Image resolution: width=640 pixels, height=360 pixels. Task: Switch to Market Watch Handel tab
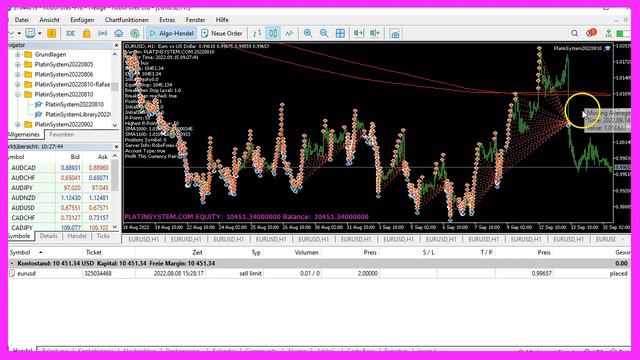[x=77, y=236]
